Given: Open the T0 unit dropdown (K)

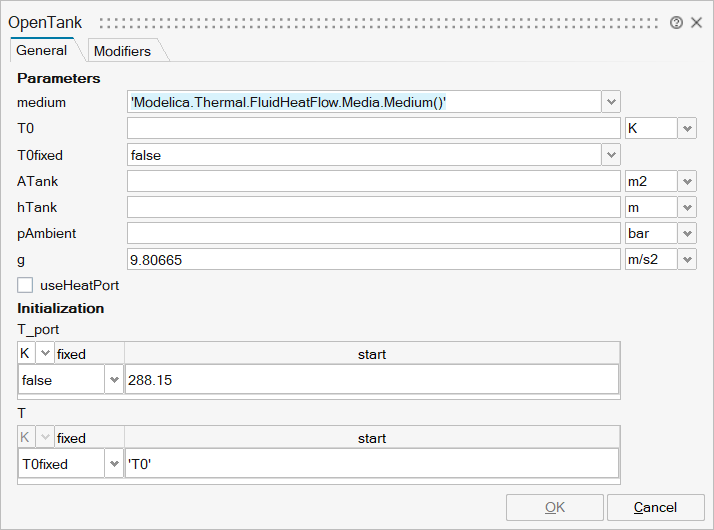Looking at the screenshot, I should (x=686, y=129).
